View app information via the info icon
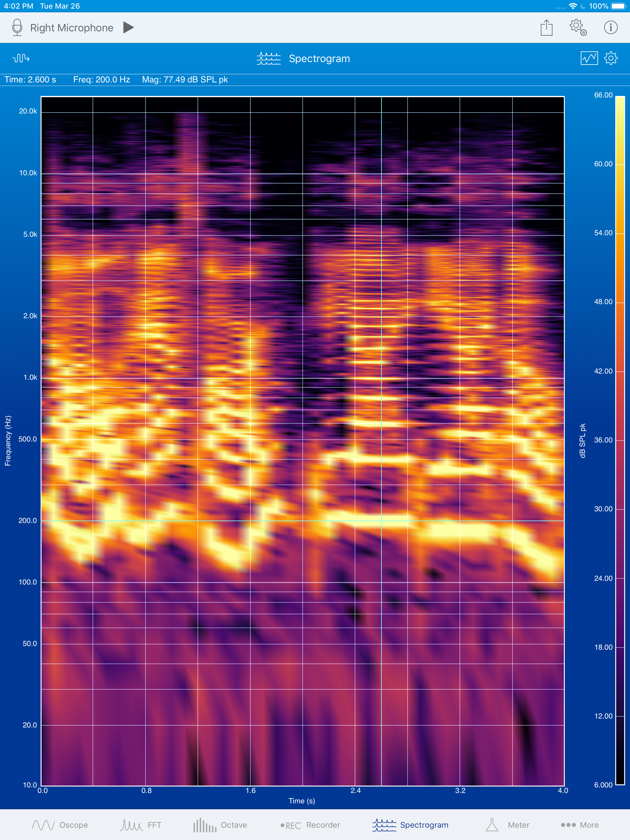Viewport: 630px width, 840px height. point(611,27)
